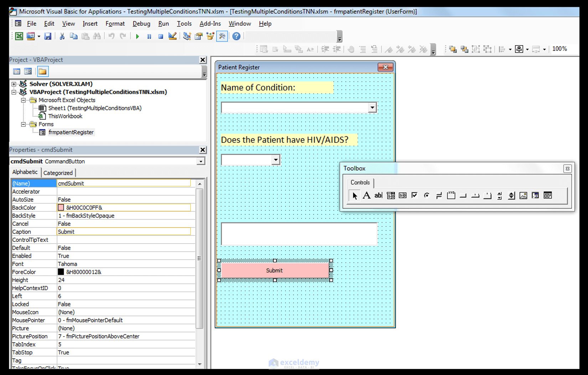Pick the CommandButton tool in Toolbox
588x375 pixels.
pyautogui.click(x=463, y=196)
